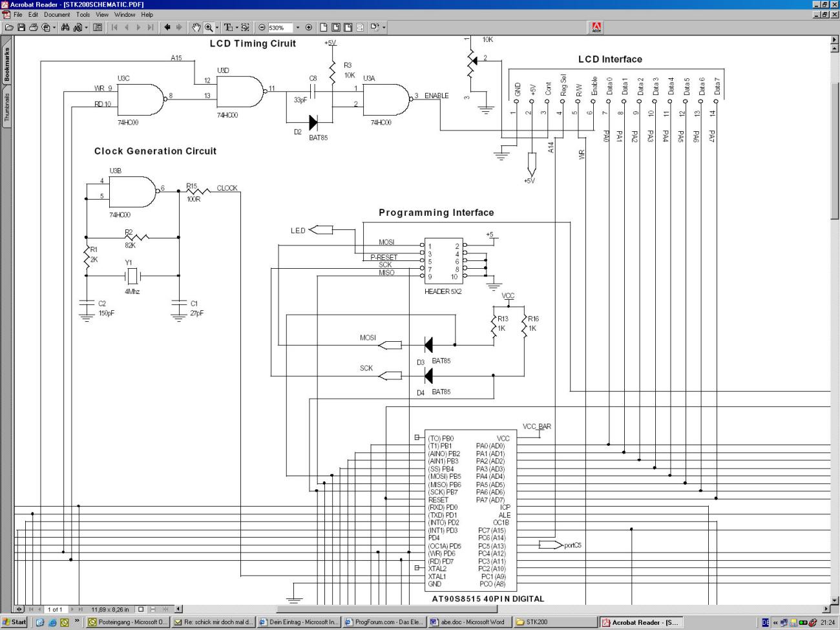Switch to ProgForum.com taskbar button

pyautogui.click(x=384, y=622)
